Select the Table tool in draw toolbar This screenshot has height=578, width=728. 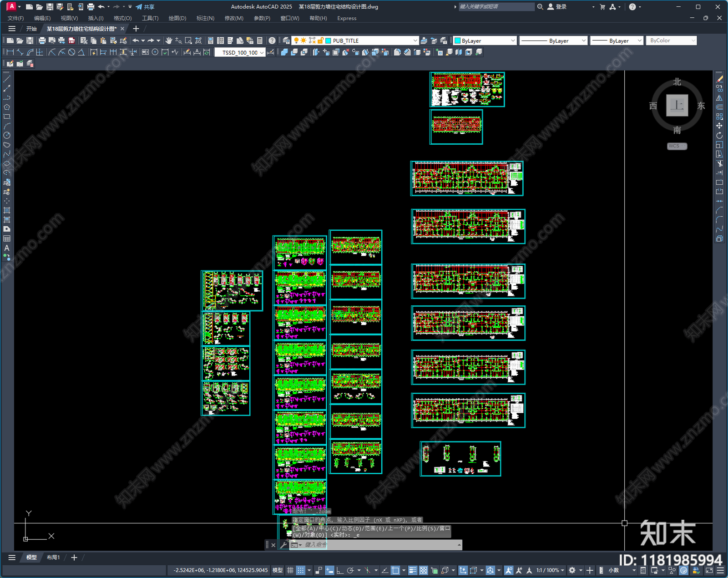pyautogui.click(x=7, y=238)
